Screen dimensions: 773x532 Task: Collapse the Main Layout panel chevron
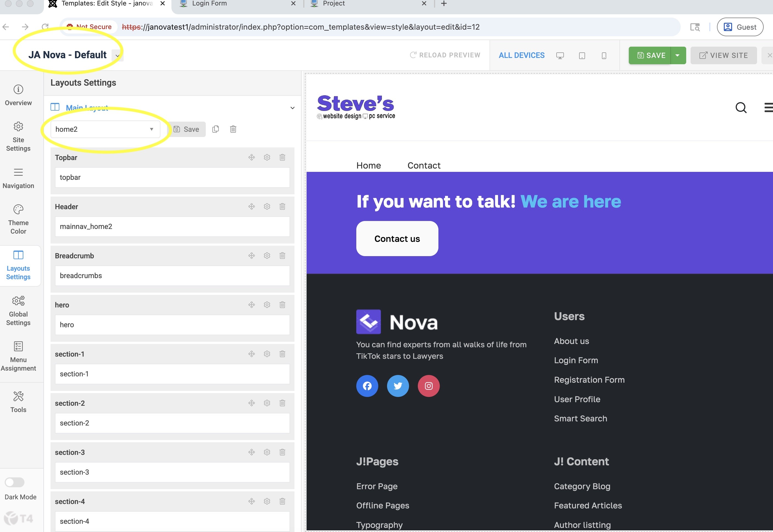pyautogui.click(x=292, y=108)
